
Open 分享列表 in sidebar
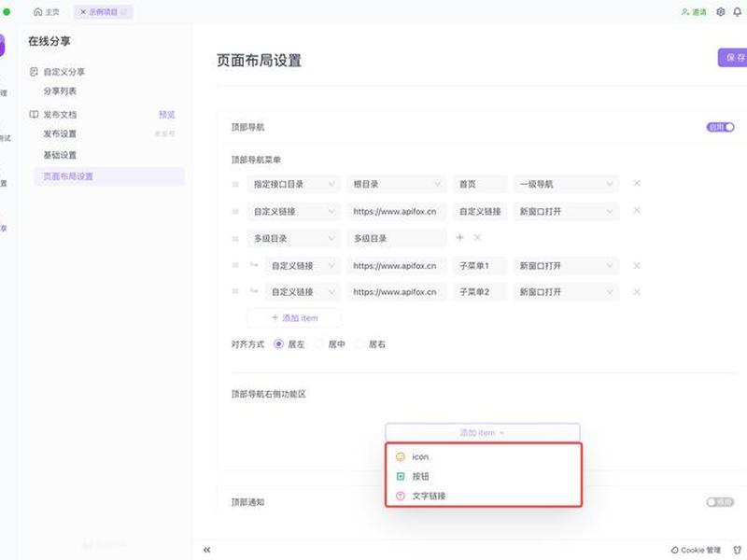click(60, 91)
